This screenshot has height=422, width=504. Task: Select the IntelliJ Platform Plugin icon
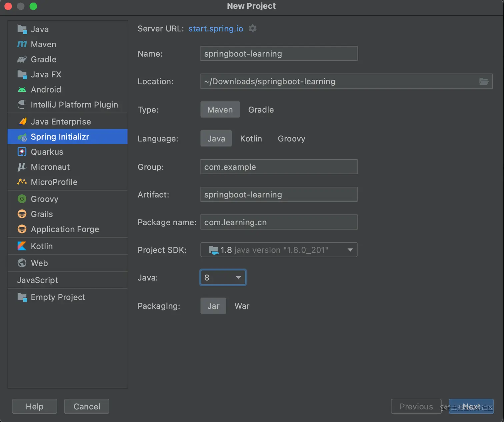pos(22,105)
